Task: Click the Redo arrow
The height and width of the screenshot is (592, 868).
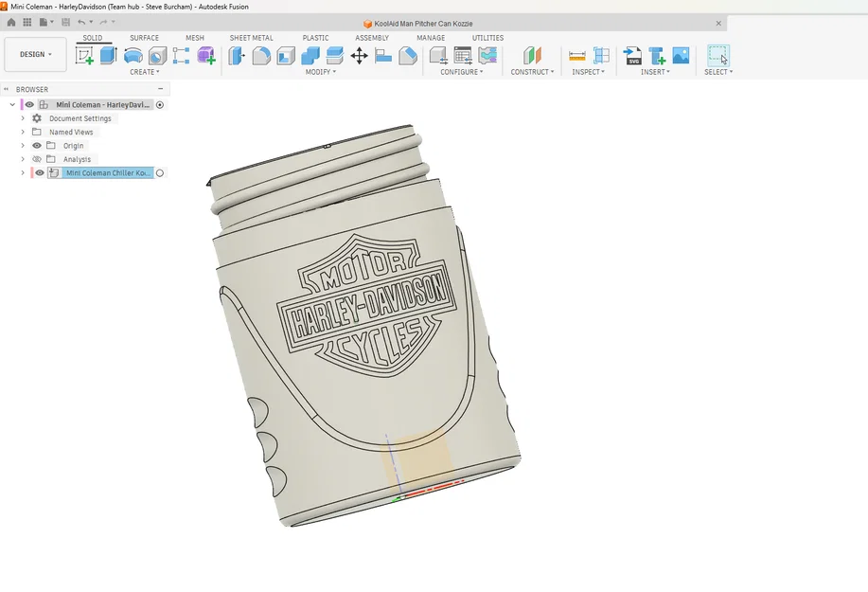Action: tap(103, 22)
